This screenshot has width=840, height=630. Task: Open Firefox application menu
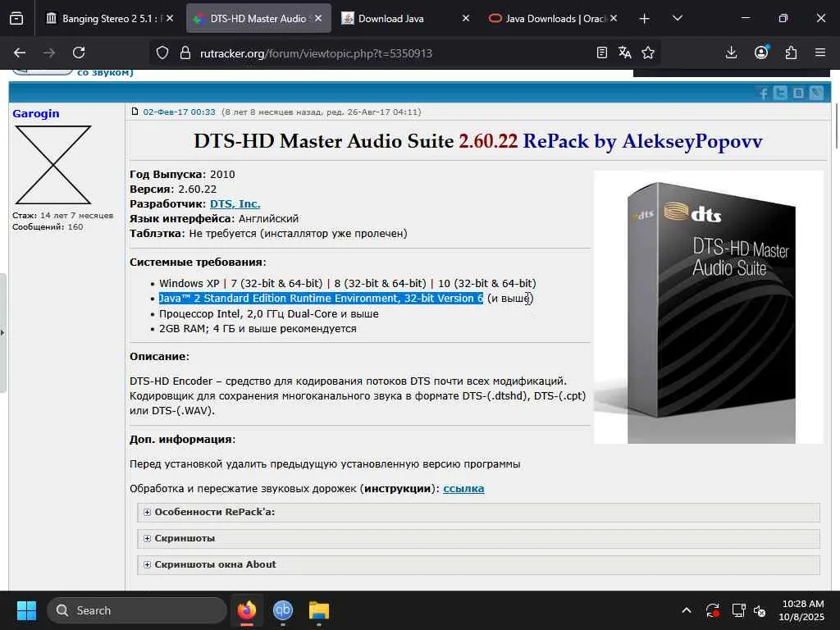point(820,52)
